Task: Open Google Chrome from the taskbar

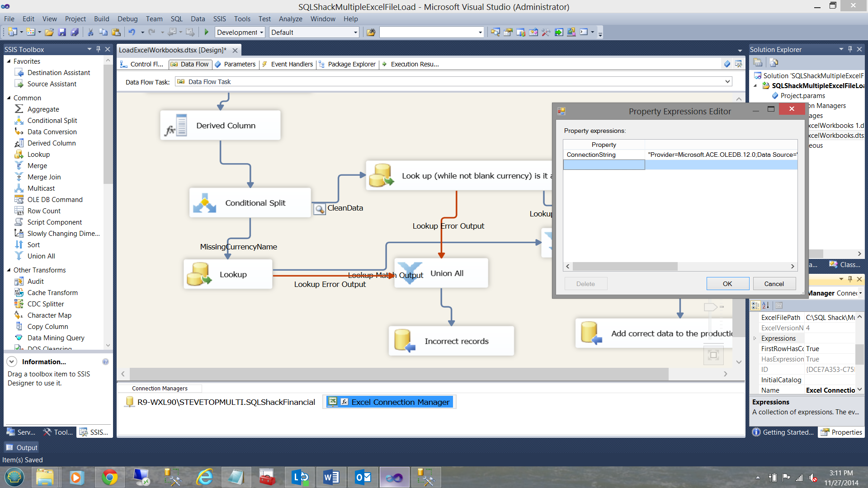Action: coord(109,477)
